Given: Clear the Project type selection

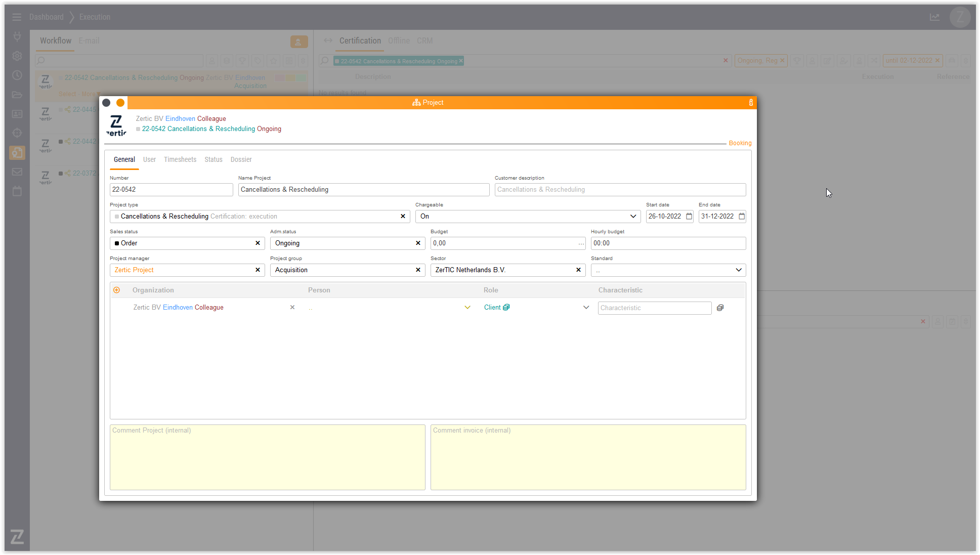Looking at the screenshot, I should 403,217.
